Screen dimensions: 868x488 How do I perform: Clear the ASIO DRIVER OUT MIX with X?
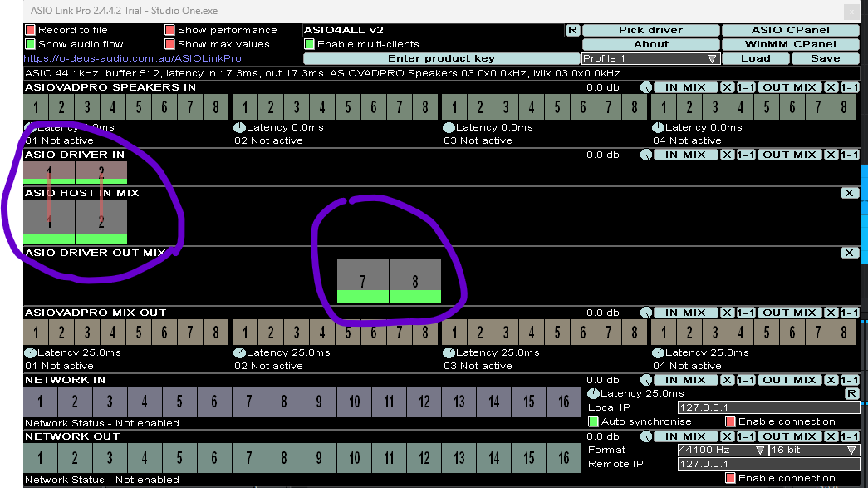click(x=849, y=253)
